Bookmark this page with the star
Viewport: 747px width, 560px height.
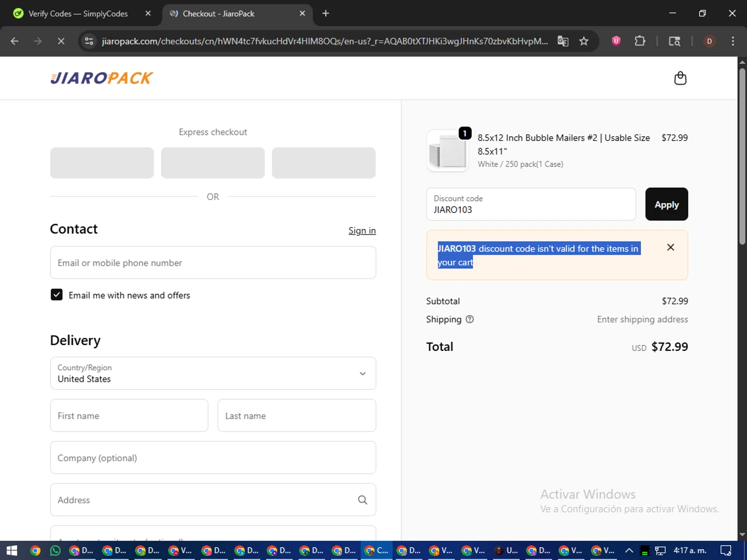(584, 41)
